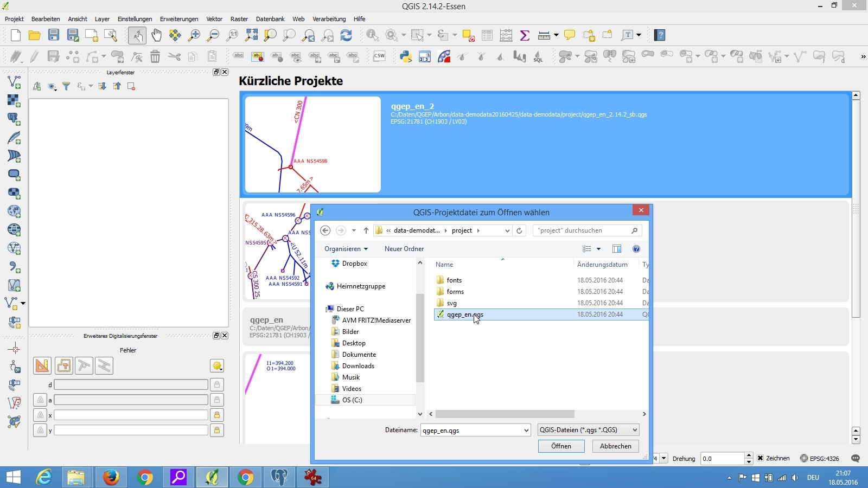The image size is (868, 488).
Task: Toggle parallel constraint button
Action: tap(104, 366)
